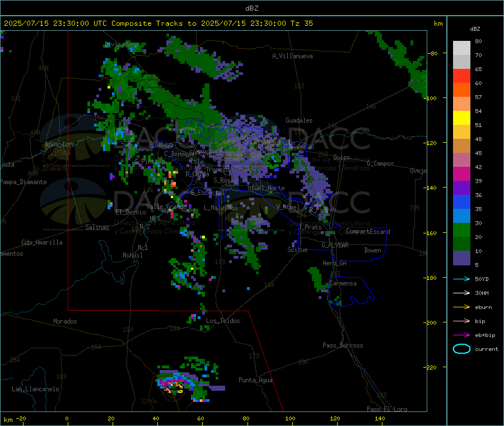The image size is (504, 426).
Task: Click the G_ALVEAR map label
Action: pos(335,245)
